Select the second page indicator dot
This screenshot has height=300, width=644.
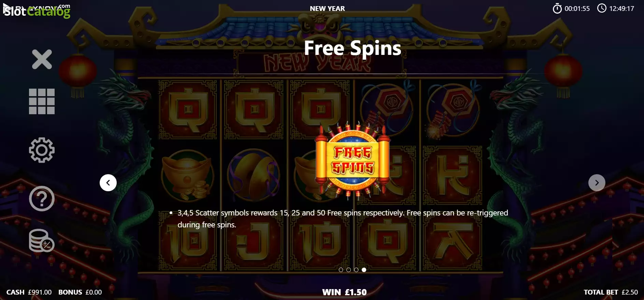click(348, 270)
